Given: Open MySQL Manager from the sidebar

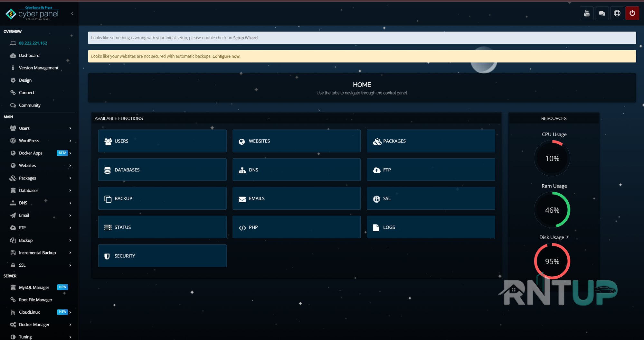Looking at the screenshot, I should click(x=34, y=287).
